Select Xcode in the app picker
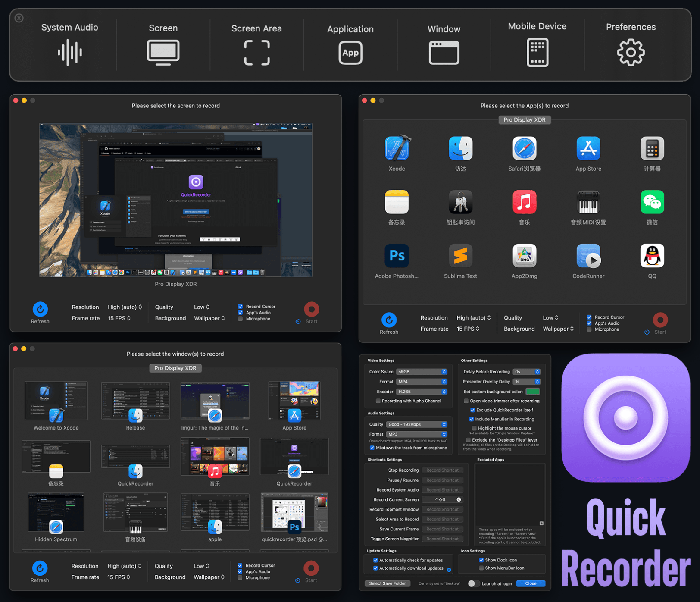Image resolution: width=700 pixels, height=602 pixels. click(397, 149)
